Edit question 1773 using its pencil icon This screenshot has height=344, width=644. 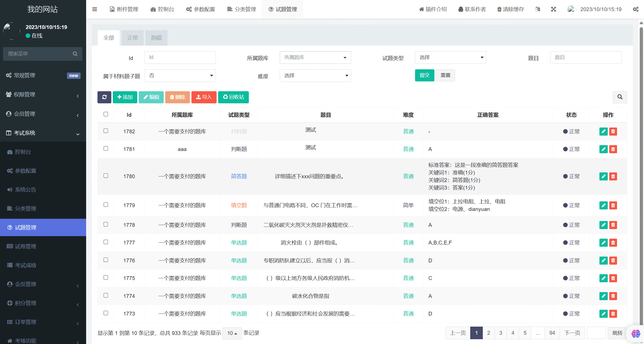[603, 314]
